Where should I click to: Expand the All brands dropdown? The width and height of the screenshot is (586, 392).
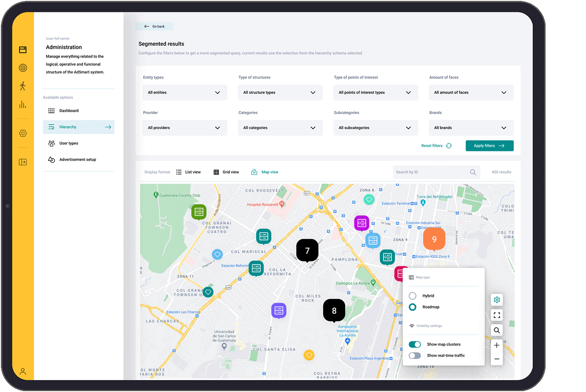[x=471, y=128]
